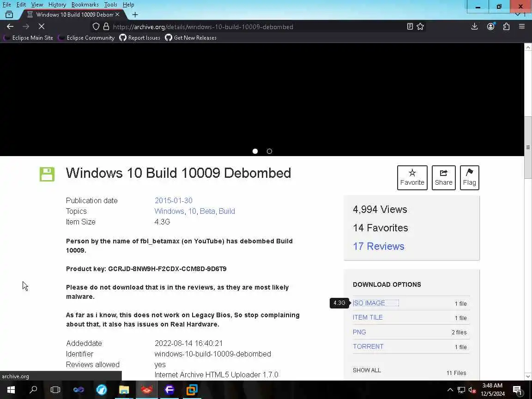Screen dimensions: 532x399
Task: Click the '14 Favorites' stat text
Action: click(x=381, y=228)
